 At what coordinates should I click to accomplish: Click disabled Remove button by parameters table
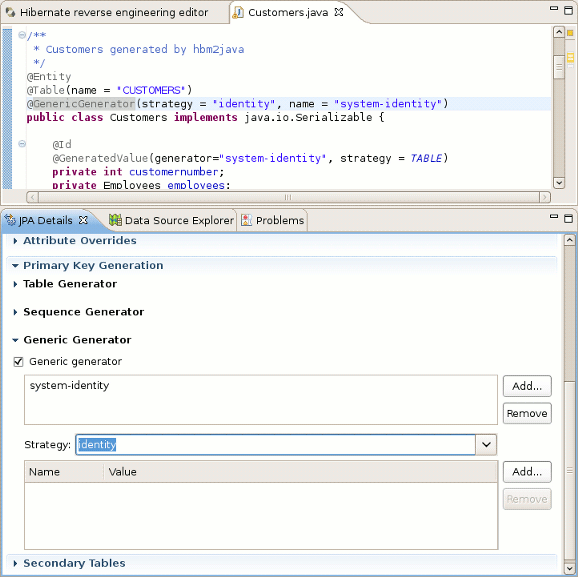(x=527, y=499)
